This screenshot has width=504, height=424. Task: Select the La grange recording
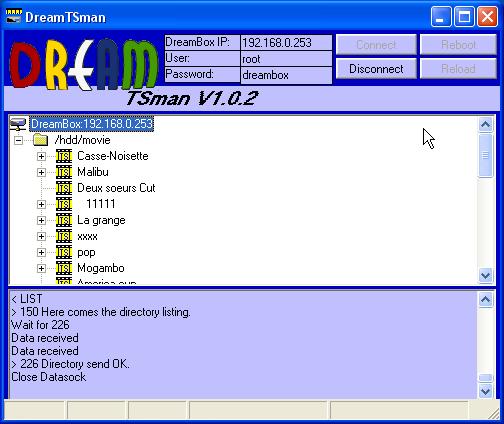[101, 220]
